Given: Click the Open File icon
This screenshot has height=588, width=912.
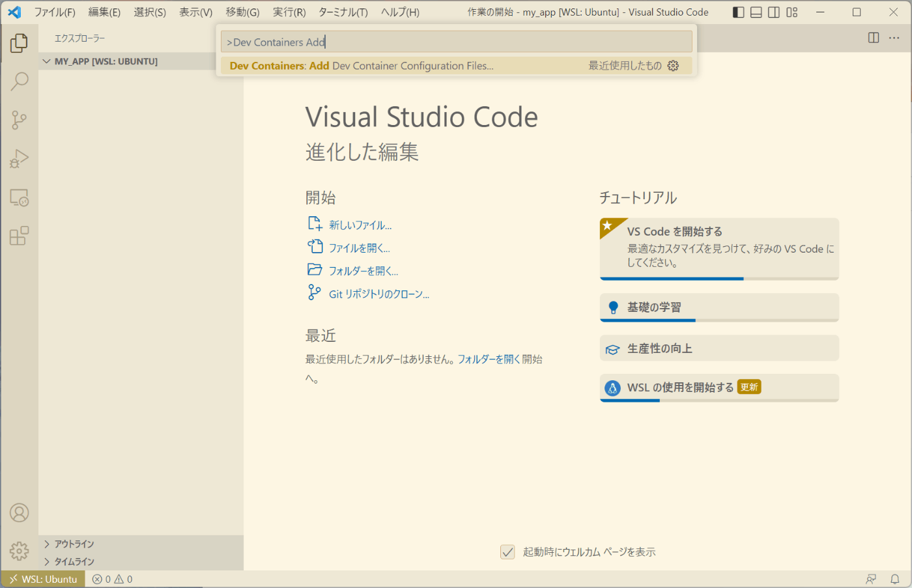Looking at the screenshot, I should point(315,247).
